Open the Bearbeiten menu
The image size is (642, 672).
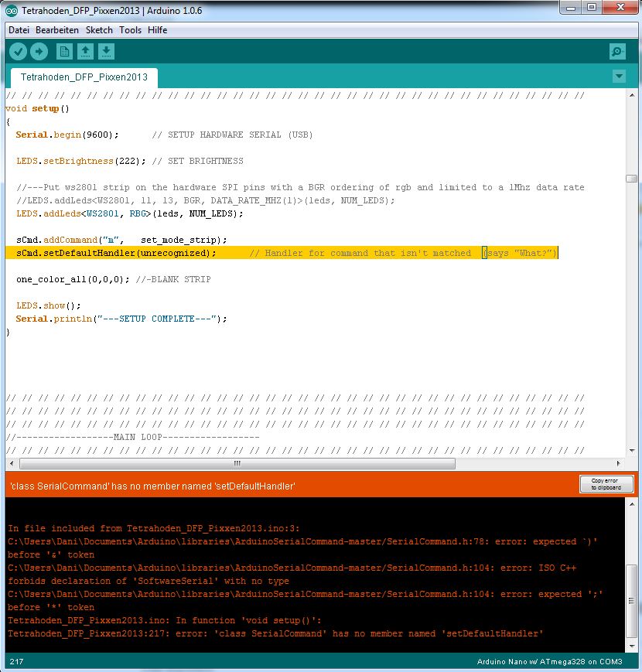(56, 30)
